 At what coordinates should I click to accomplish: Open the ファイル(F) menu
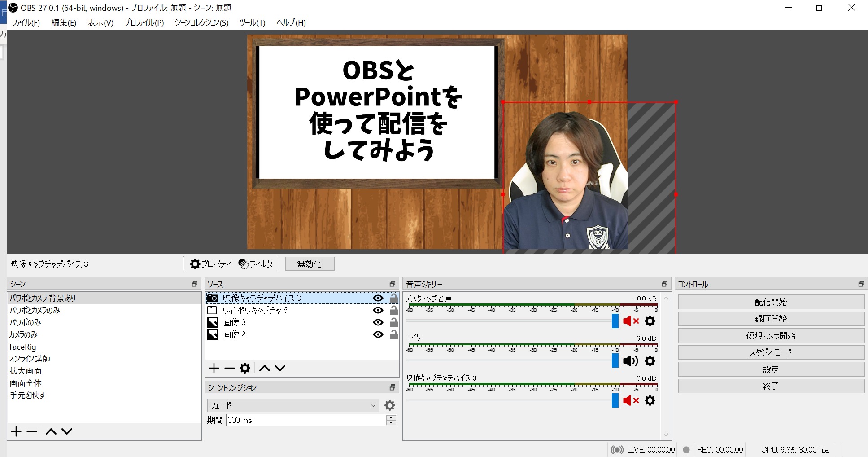tap(26, 22)
